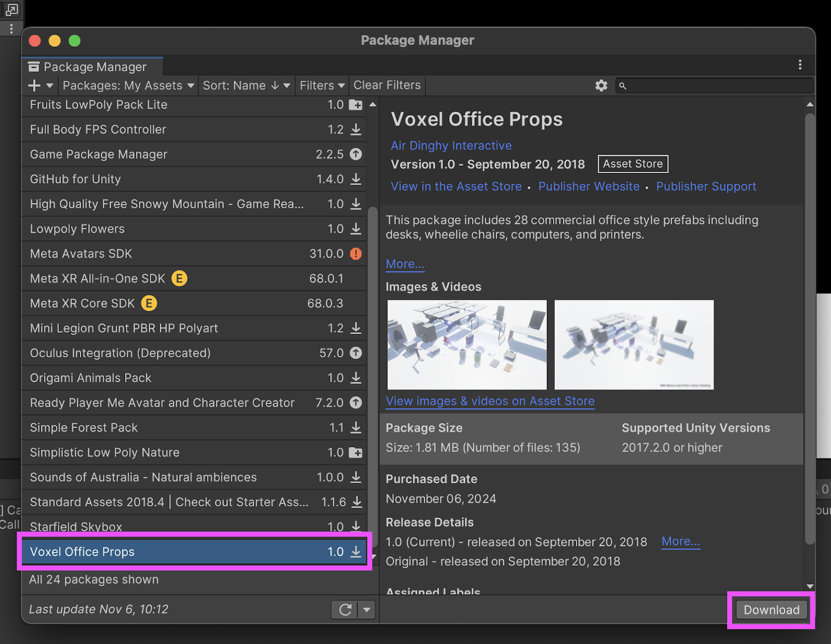The height and width of the screenshot is (644, 831).
Task: Click the E badge on Meta XR All-in-One SDK
Action: coord(179,278)
